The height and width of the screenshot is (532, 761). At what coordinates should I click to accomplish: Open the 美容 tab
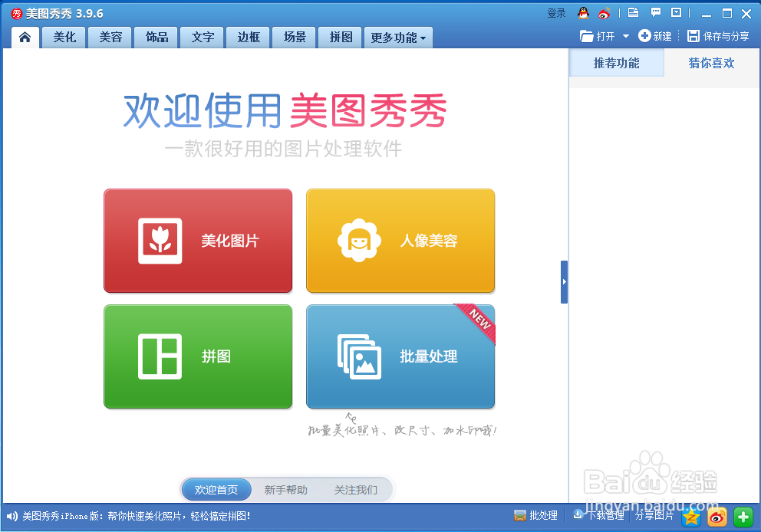[x=110, y=38]
